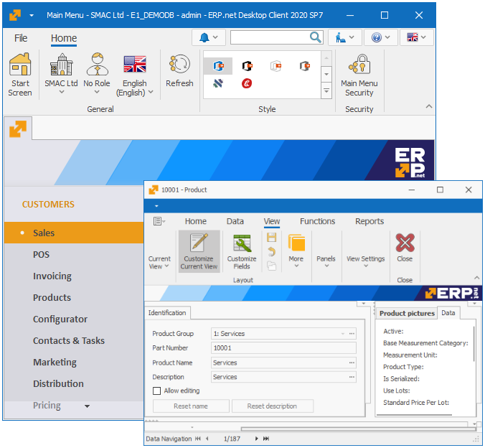This screenshot has width=485, height=448.
Task: Switch to the Functions tab
Action: (x=317, y=221)
